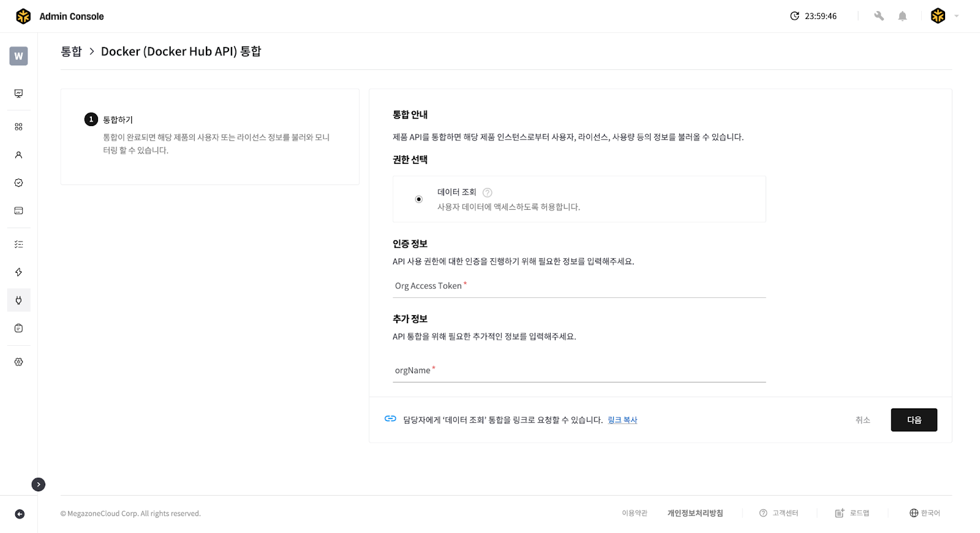
Task: Click the Org Access Token input field
Action: [579, 286]
